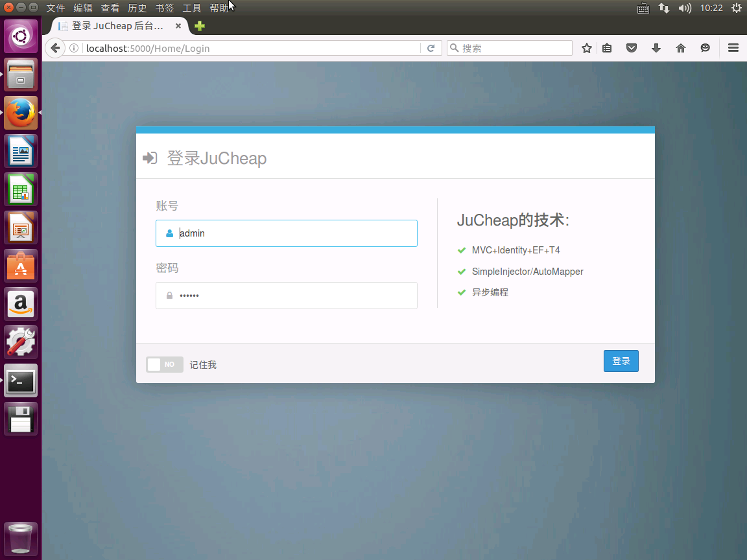747x560 pixels.
Task: Click the 搜索 search box
Action: pyautogui.click(x=509, y=48)
